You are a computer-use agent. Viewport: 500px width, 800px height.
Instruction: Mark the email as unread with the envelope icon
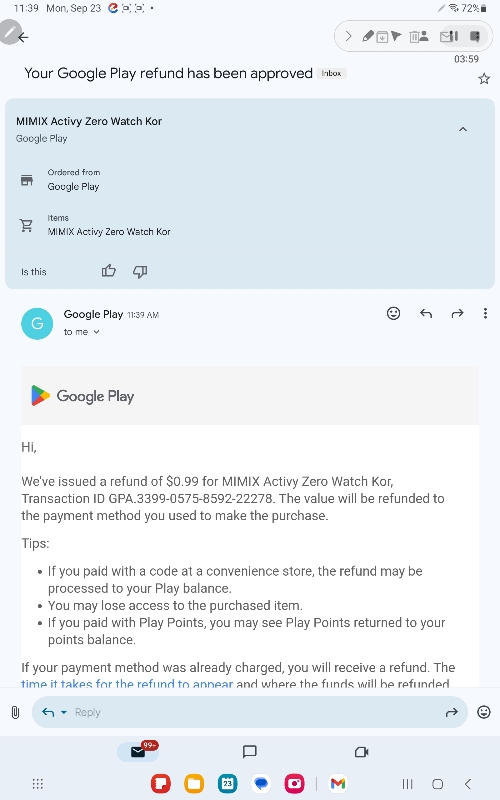coord(446,37)
